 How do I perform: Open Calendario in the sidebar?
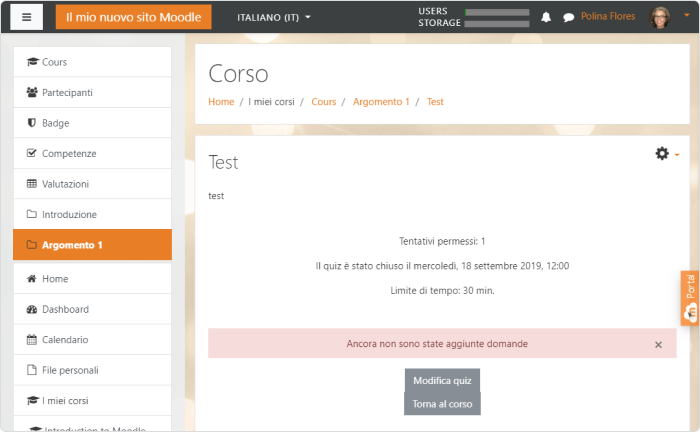coord(92,340)
